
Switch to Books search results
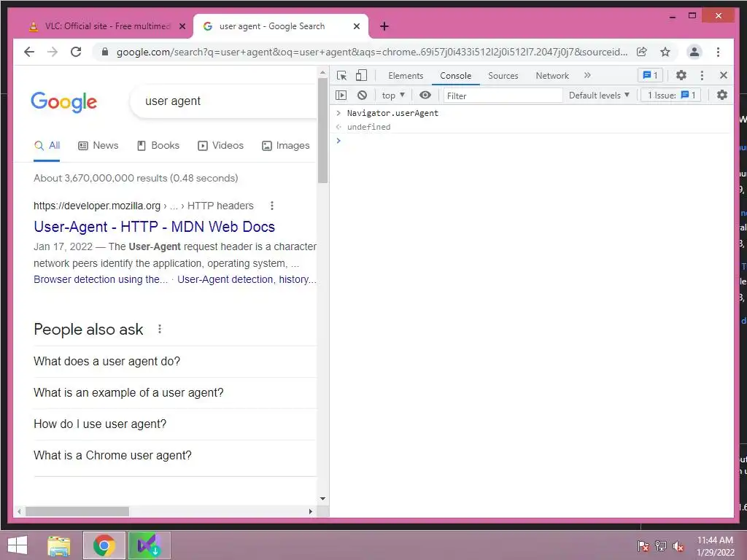pos(158,146)
